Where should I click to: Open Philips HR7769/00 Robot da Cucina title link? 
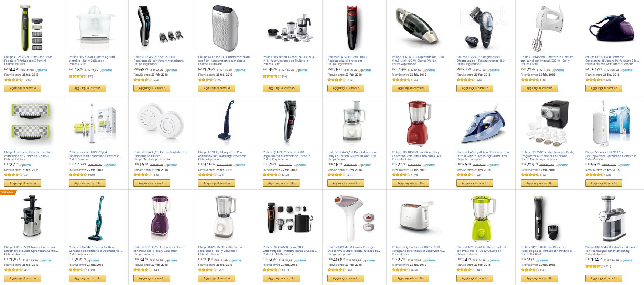point(288,59)
